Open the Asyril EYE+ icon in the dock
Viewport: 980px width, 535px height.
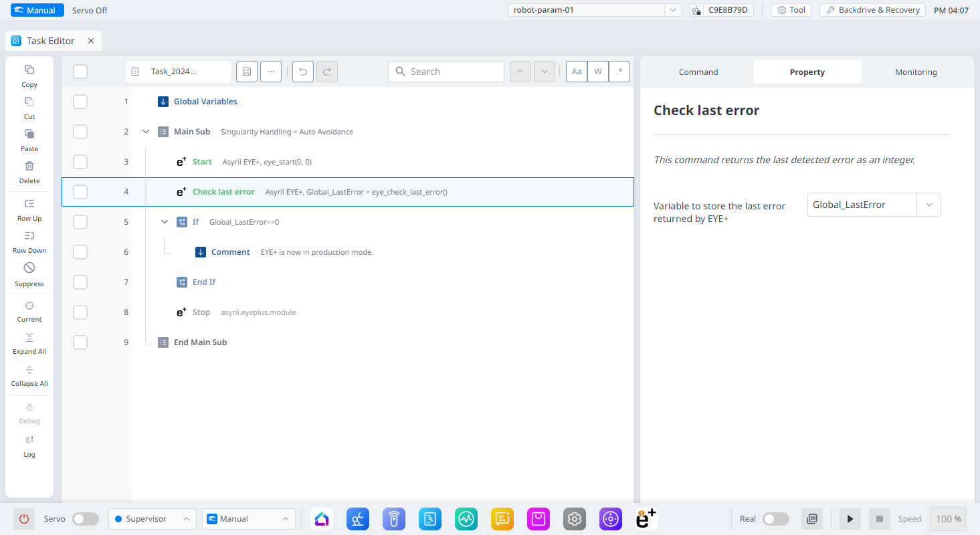[647, 519]
